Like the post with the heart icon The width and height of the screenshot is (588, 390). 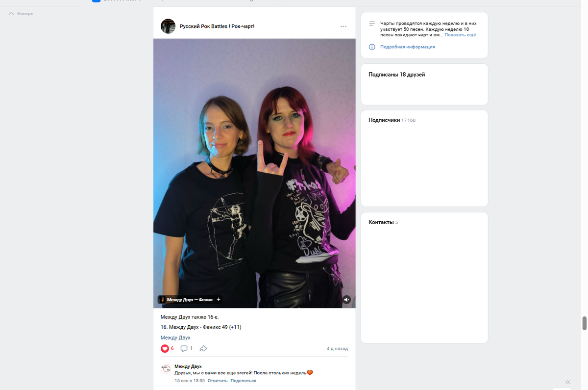point(165,348)
